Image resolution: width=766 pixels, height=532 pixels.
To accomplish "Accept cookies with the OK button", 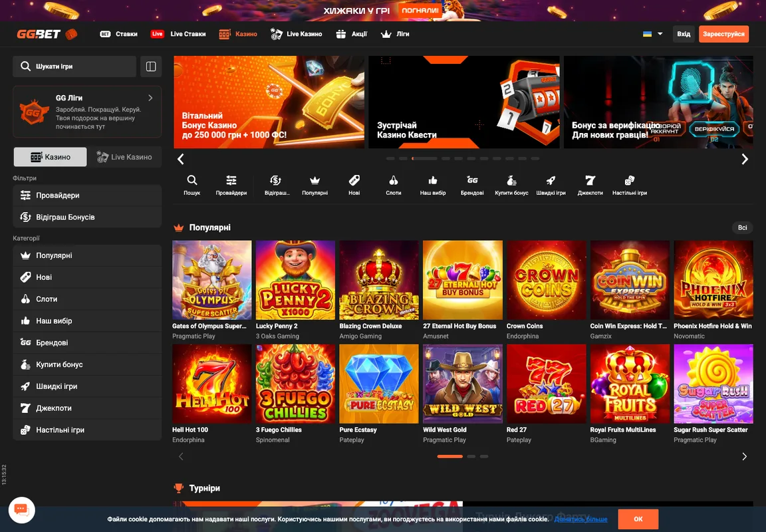I will click(638, 519).
